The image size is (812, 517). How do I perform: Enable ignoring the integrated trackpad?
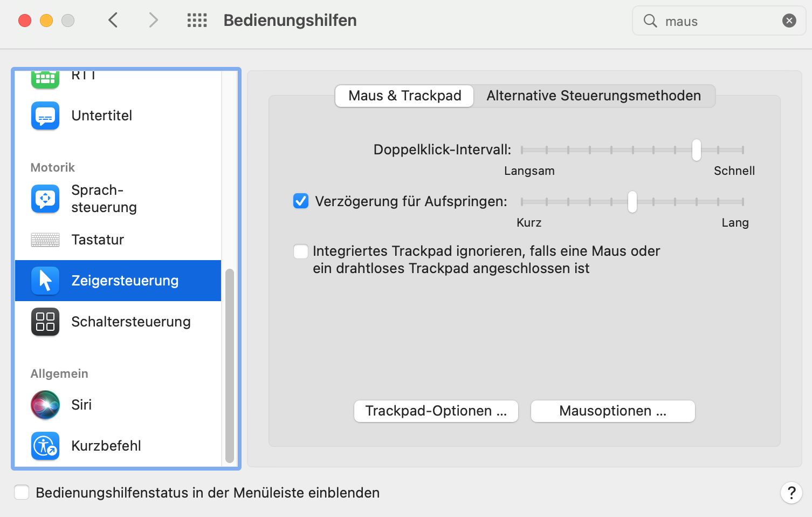pos(301,251)
